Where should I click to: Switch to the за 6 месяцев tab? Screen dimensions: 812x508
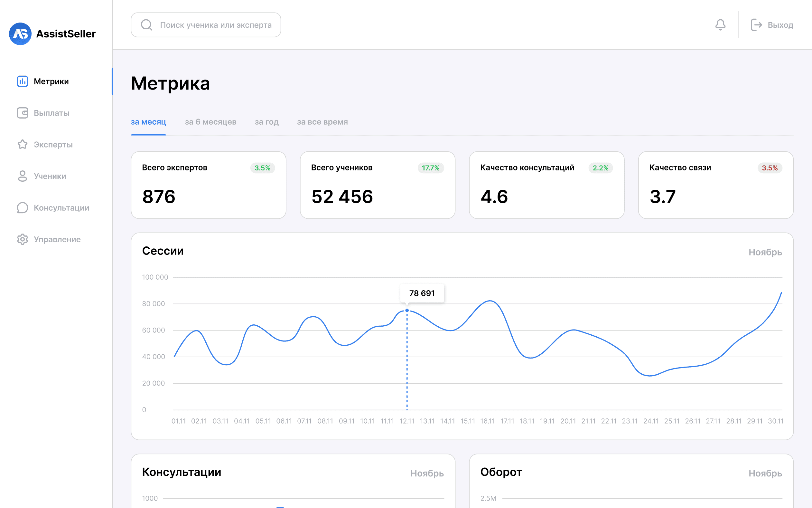point(210,122)
